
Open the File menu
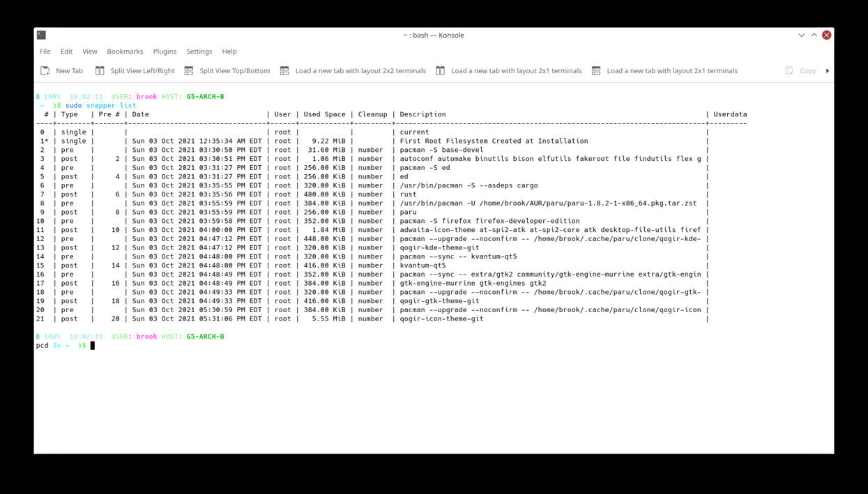coord(44,51)
